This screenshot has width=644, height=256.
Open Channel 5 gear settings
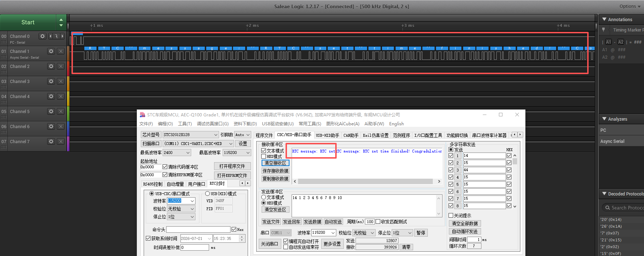pyautogui.click(x=51, y=111)
